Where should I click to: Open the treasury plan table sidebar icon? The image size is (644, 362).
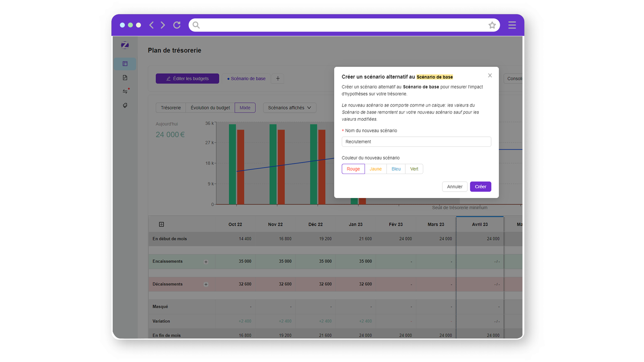(x=125, y=64)
